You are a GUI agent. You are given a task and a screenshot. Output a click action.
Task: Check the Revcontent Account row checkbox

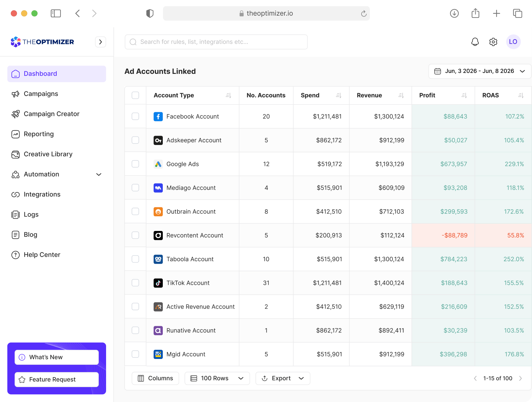pos(135,235)
